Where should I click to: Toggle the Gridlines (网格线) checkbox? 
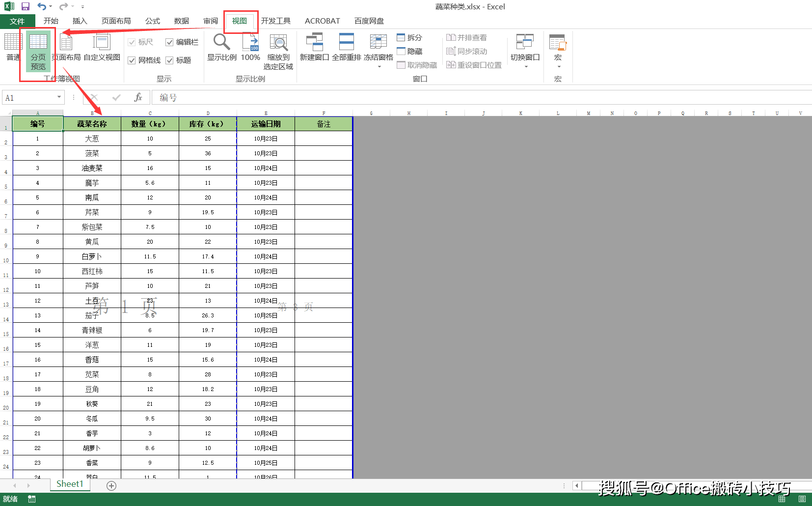pos(132,60)
